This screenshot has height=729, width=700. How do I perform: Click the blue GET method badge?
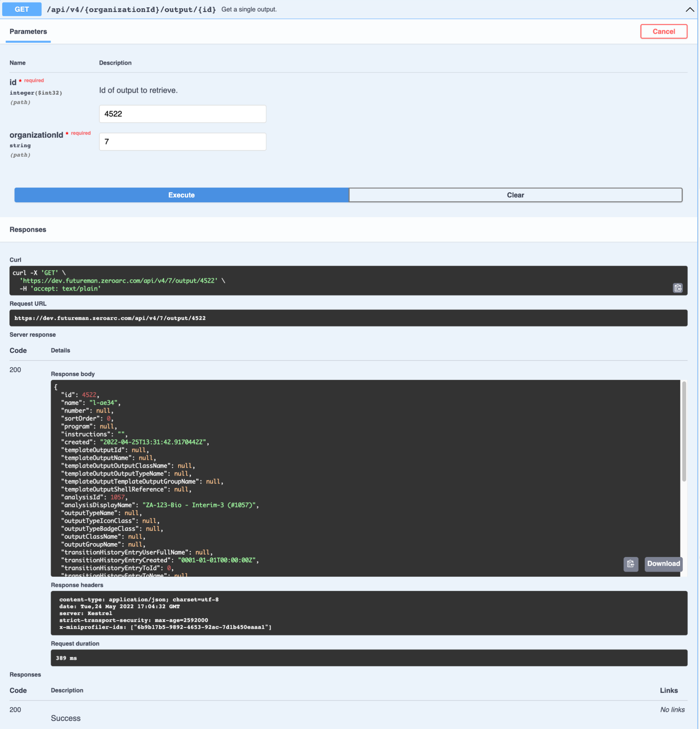pyautogui.click(x=22, y=9)
